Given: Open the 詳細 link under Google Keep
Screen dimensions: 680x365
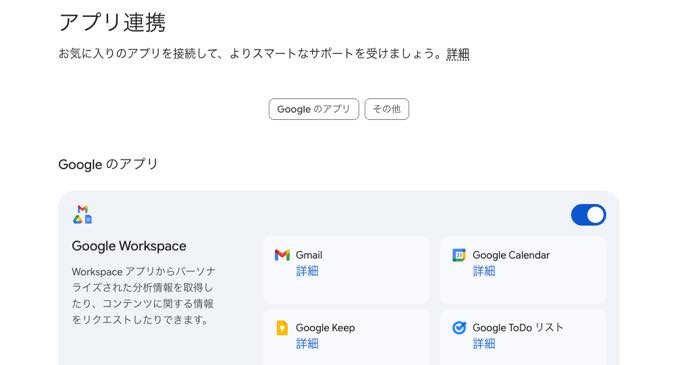Looking at the screenshot, I should tap(307, 344).
